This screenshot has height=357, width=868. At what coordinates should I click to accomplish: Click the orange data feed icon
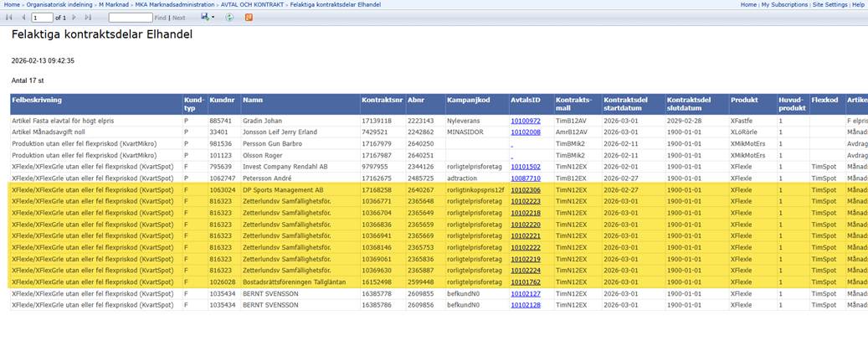click(249, 18)
